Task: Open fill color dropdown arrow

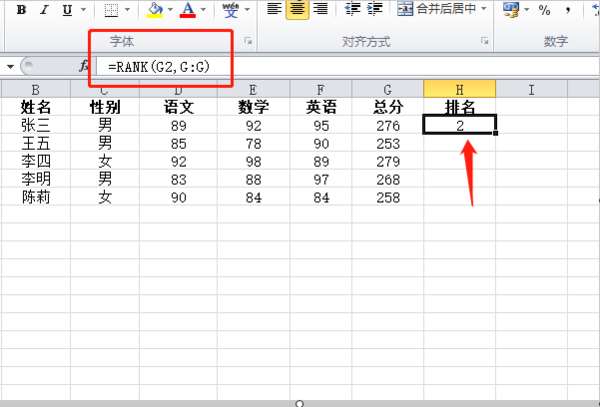Action: point(170,10)
